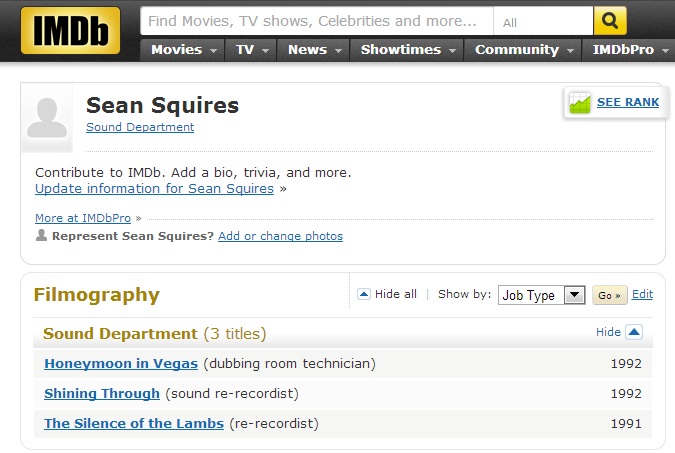Click Sean Squires' placeholder profile photo

click(x=47, y=118)
